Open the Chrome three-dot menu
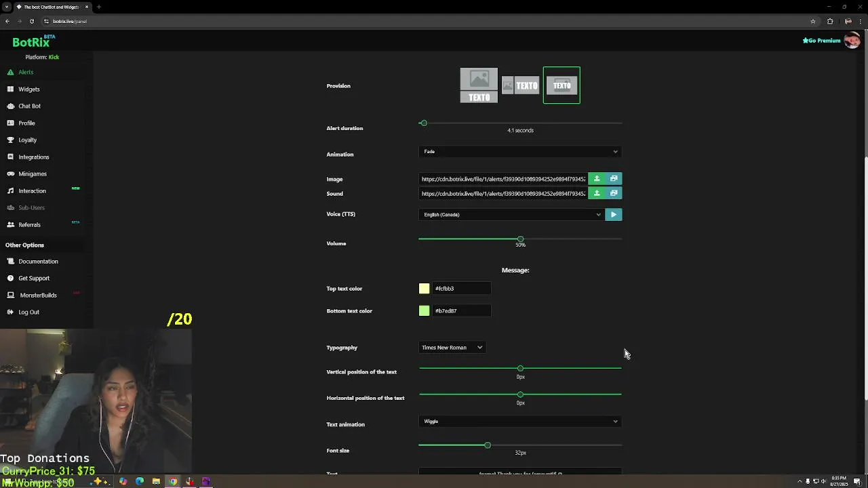868x488 pixels. point(861,21)
